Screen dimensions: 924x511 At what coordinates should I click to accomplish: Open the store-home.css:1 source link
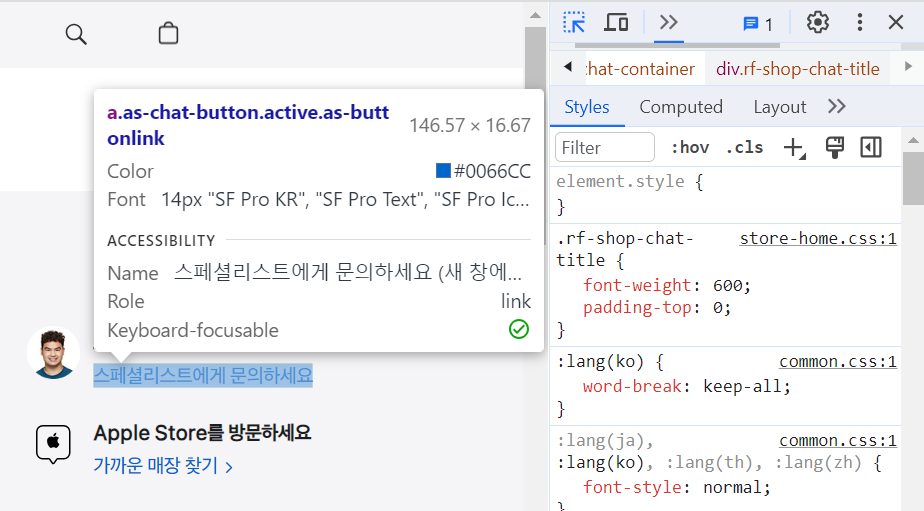(x=818, y=238)
